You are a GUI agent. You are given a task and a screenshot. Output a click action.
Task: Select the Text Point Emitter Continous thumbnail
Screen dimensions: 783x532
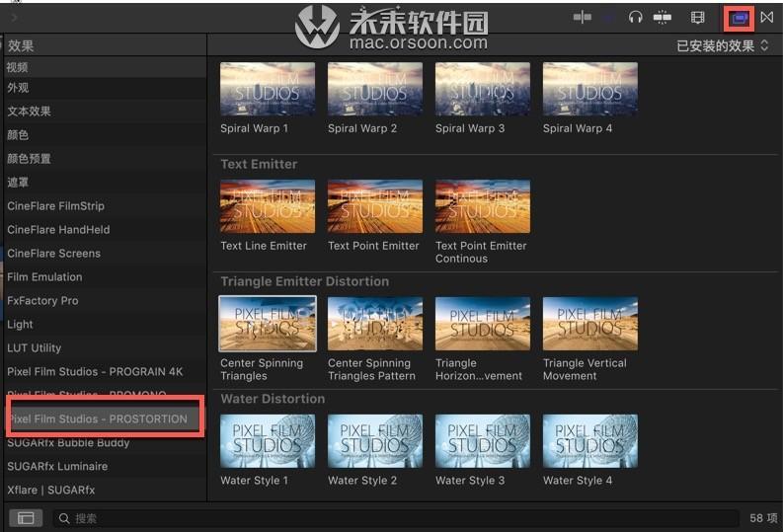tap(483, 206)
